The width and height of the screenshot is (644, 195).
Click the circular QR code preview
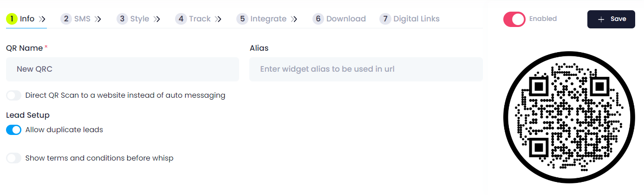(x=569, y=117)
